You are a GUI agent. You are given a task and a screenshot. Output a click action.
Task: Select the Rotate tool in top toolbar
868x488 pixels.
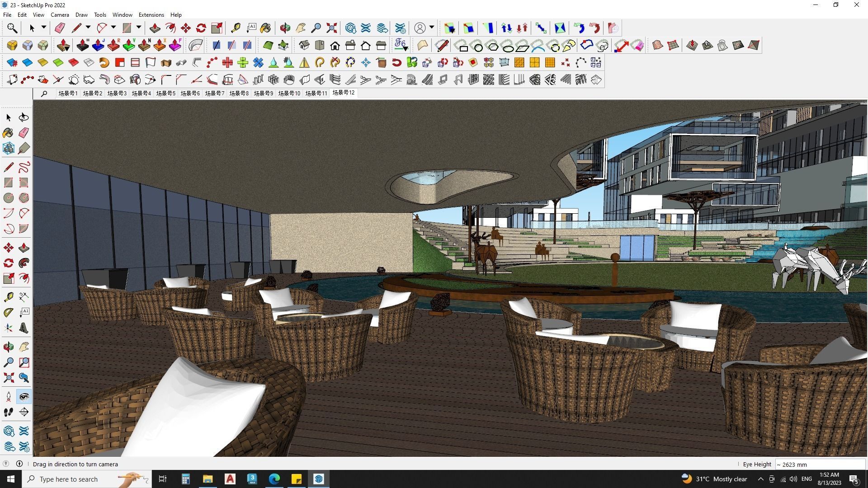[x=201, y=28]
